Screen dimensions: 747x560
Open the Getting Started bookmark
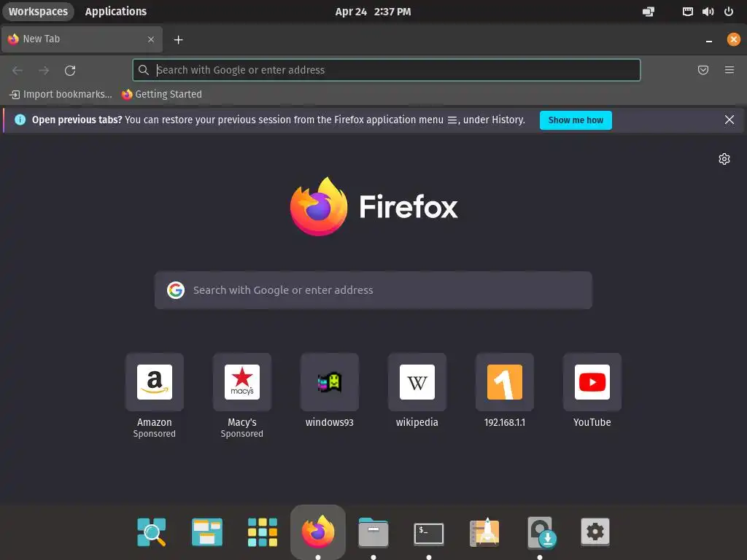(161, 94)
